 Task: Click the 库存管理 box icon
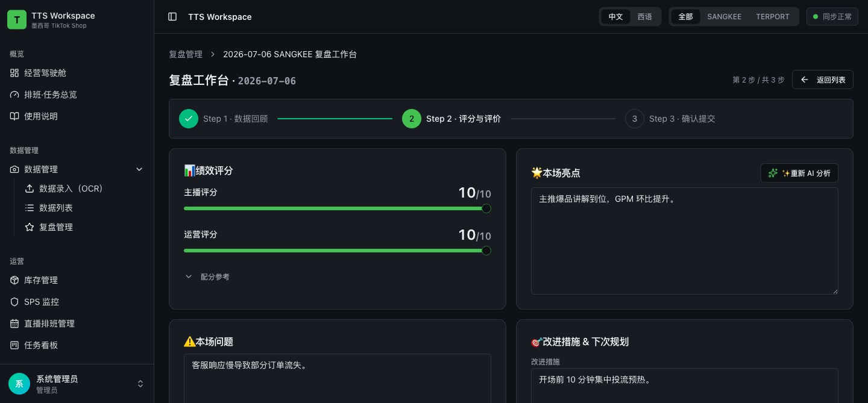click(x=14, y=280)
